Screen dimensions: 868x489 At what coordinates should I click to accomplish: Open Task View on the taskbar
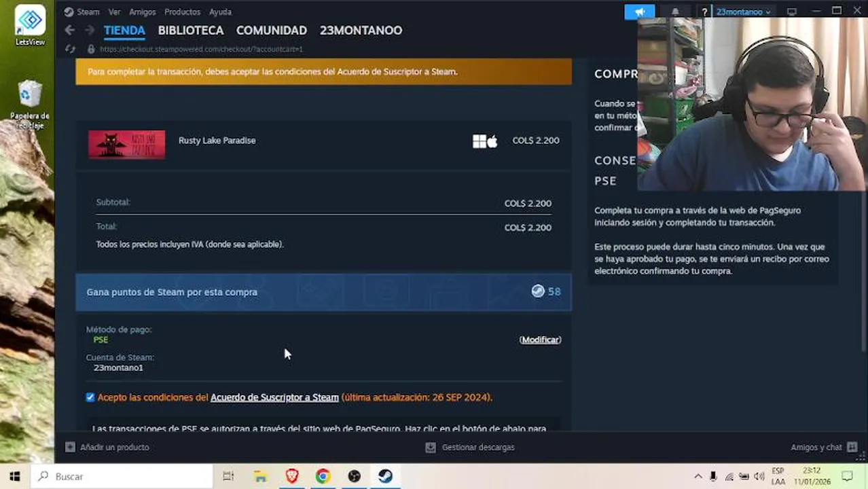pos(228,476)
